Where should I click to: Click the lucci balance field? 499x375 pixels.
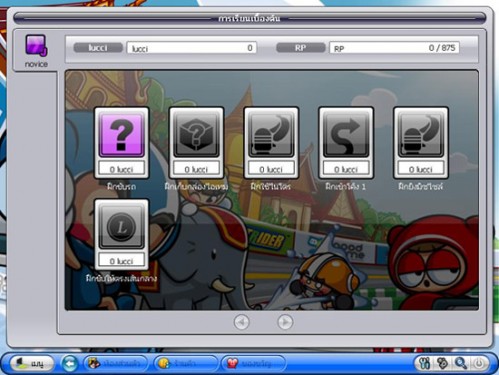pos(191,48)
